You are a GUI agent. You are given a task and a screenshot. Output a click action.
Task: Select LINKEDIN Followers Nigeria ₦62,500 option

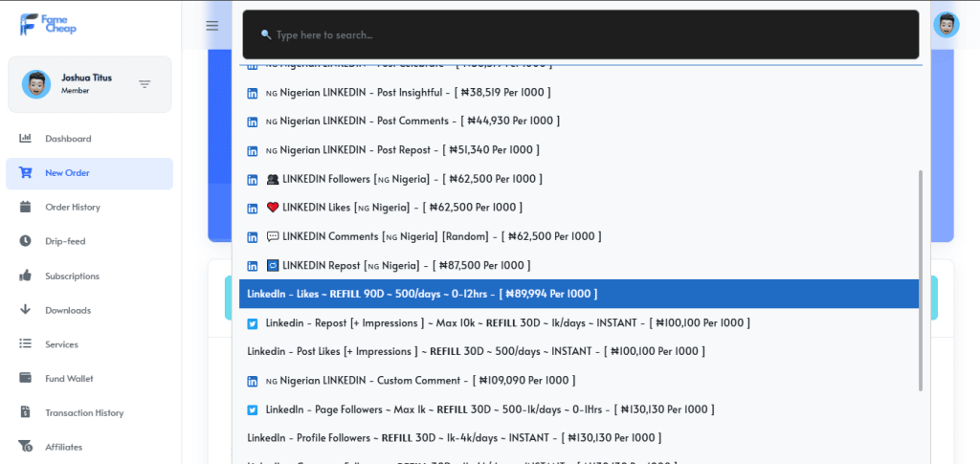point(579,179)
